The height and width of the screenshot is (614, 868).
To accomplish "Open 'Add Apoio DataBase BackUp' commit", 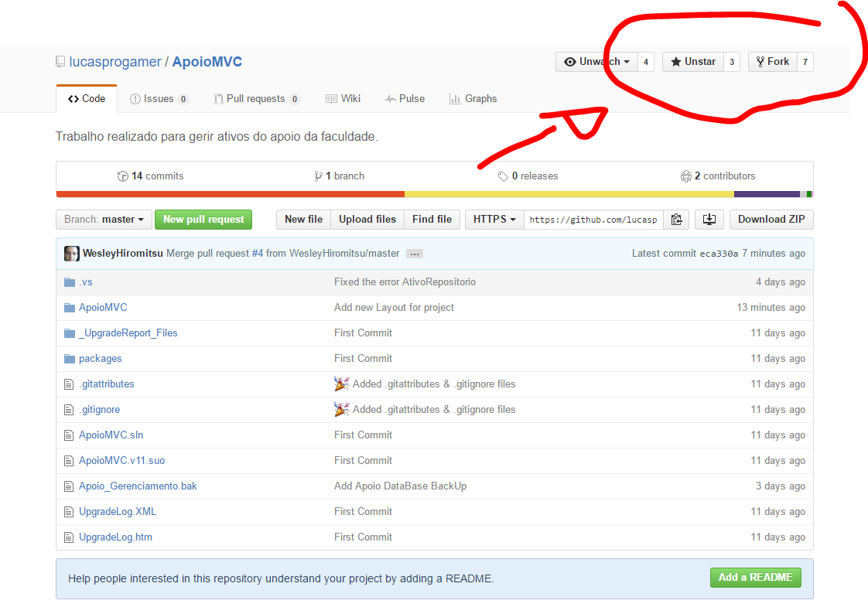I will (400, 486).
